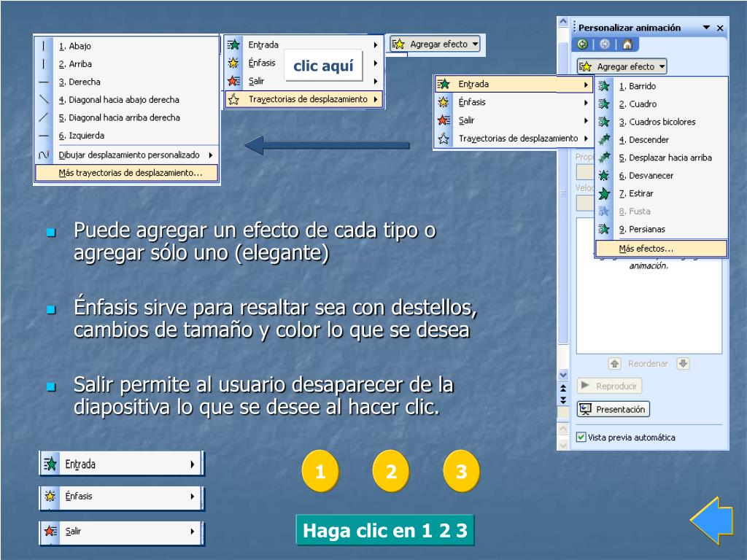Screen dimensions: 747x560
Task: Select 9. Persianas effect text
Action: [x=642, y=229]
